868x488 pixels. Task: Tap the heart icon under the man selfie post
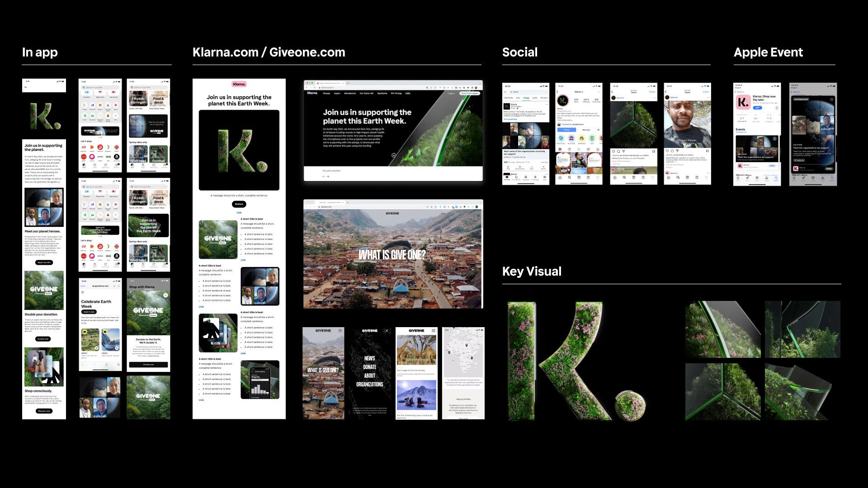(x=667, y=151)
